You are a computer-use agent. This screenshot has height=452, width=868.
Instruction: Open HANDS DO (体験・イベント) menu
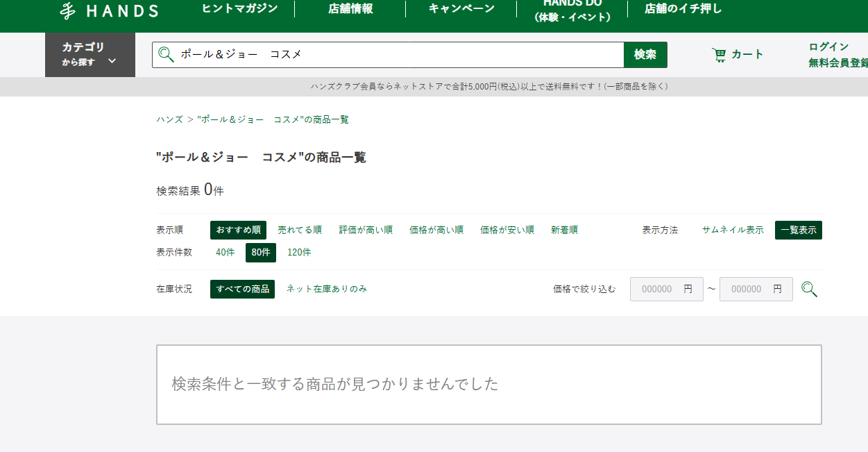(572, 10)
